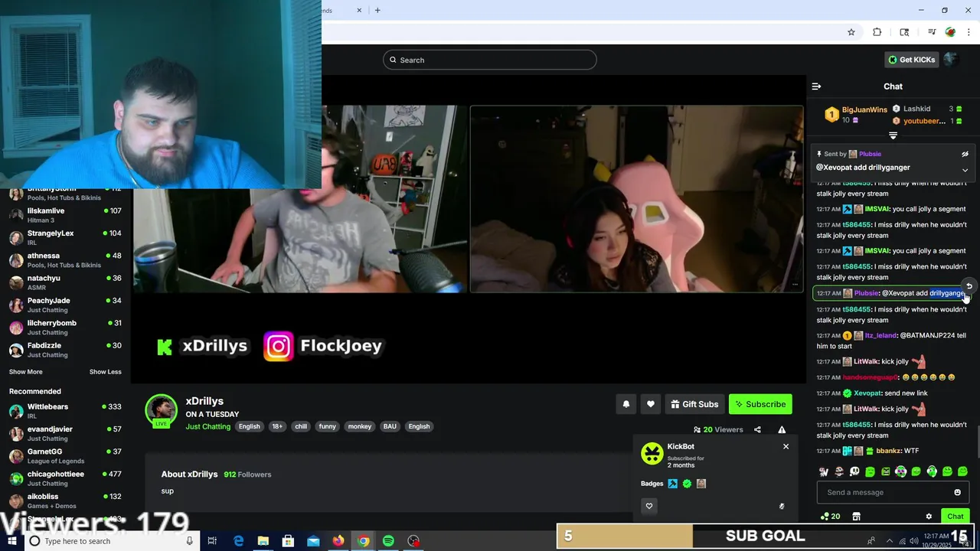Open the athnessa channel in the sidebar
The height and width of the screenshot is (551, 980).
[66, 259]
